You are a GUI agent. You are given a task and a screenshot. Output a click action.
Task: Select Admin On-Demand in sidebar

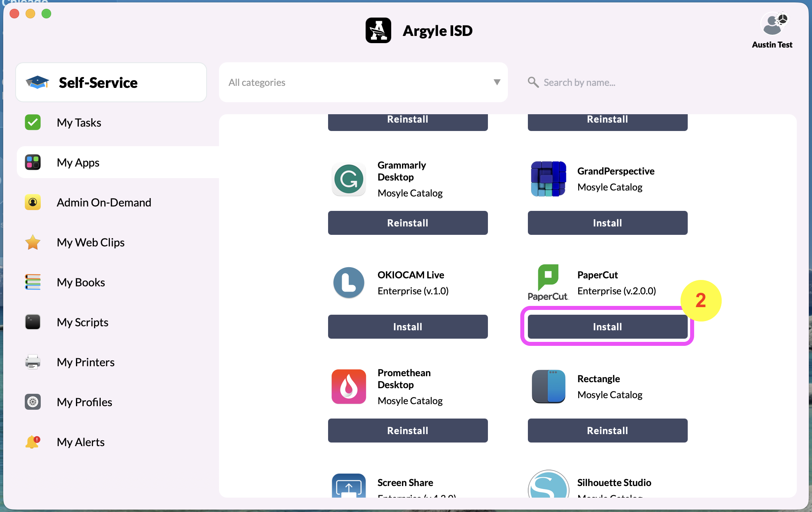[x=103, y=202]
